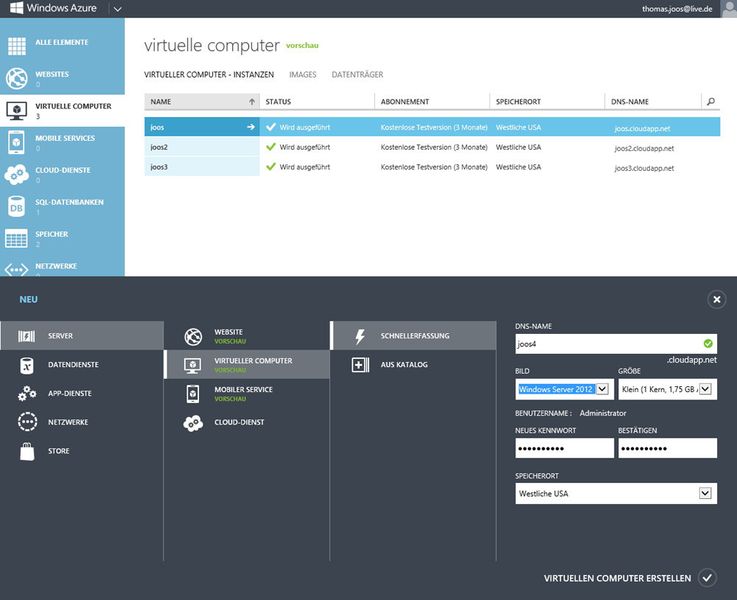Image resolution: width=737 pixels, height=600 pixels.
Task: Click Virtuellen Computer Erstellen checkmark button
Action: click(707, 578)
